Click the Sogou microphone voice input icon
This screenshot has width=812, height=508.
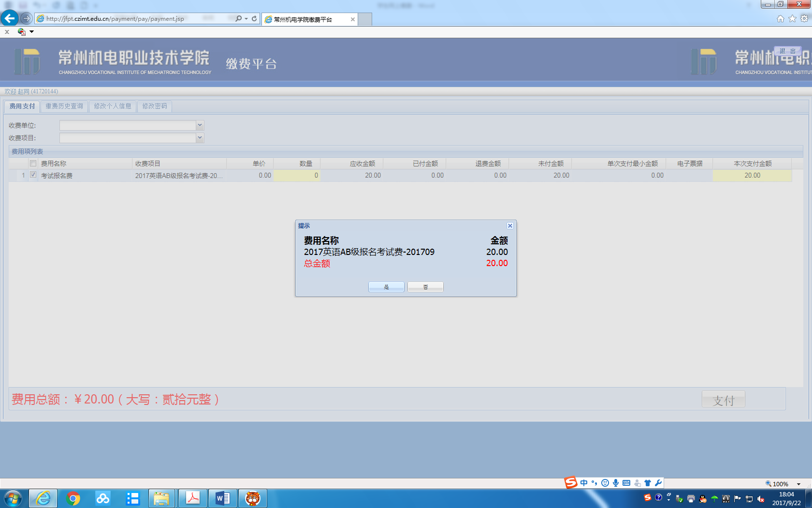click(616, 483)
